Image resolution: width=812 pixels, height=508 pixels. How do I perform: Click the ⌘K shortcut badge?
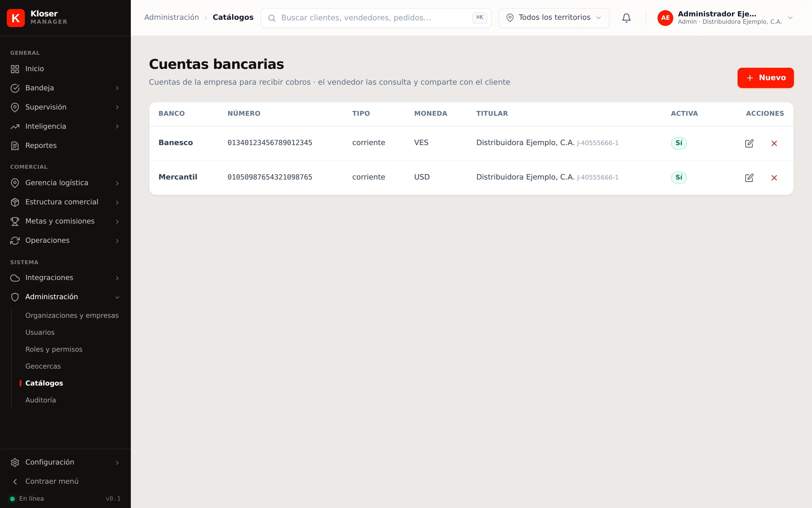coord(480,17)
